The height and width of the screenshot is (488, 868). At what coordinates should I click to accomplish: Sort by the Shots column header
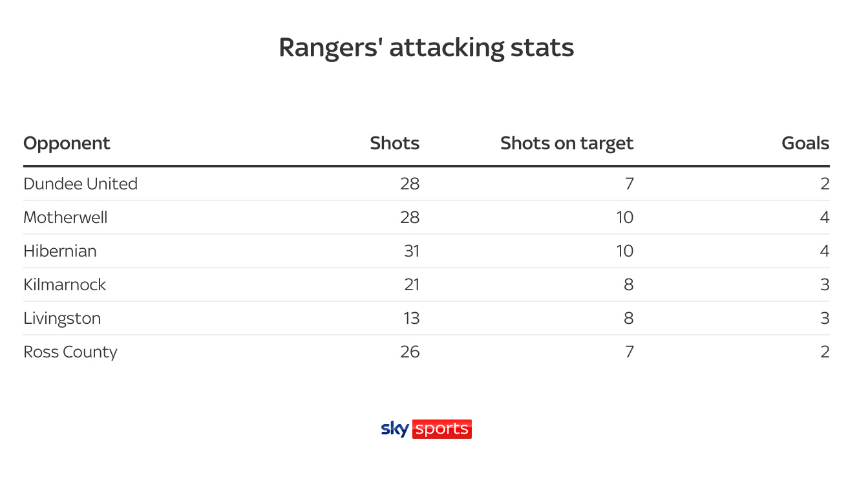(x=394, y=143)
